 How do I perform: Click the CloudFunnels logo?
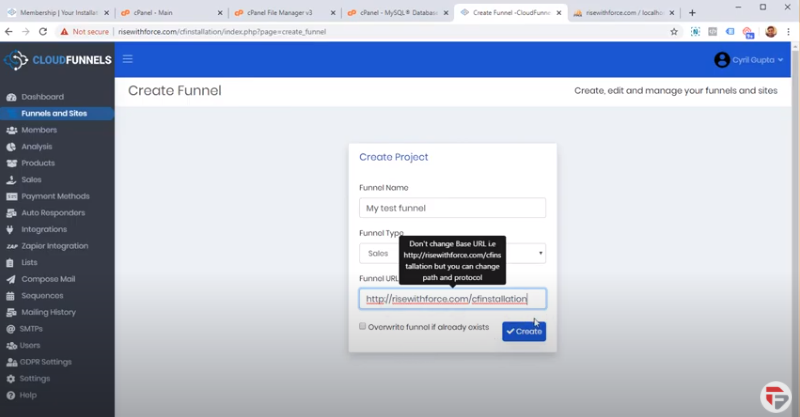pos(56,60)
